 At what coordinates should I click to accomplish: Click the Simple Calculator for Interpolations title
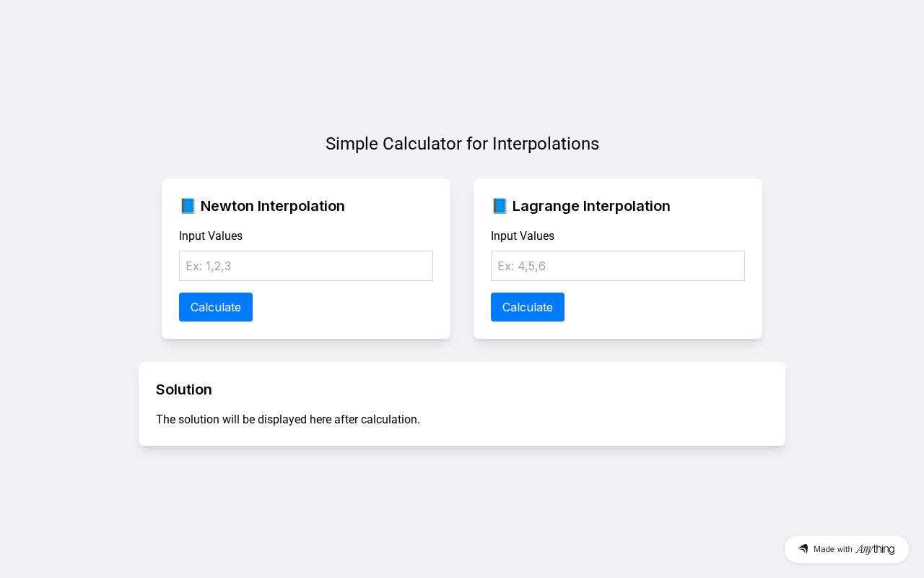[462, 144]
